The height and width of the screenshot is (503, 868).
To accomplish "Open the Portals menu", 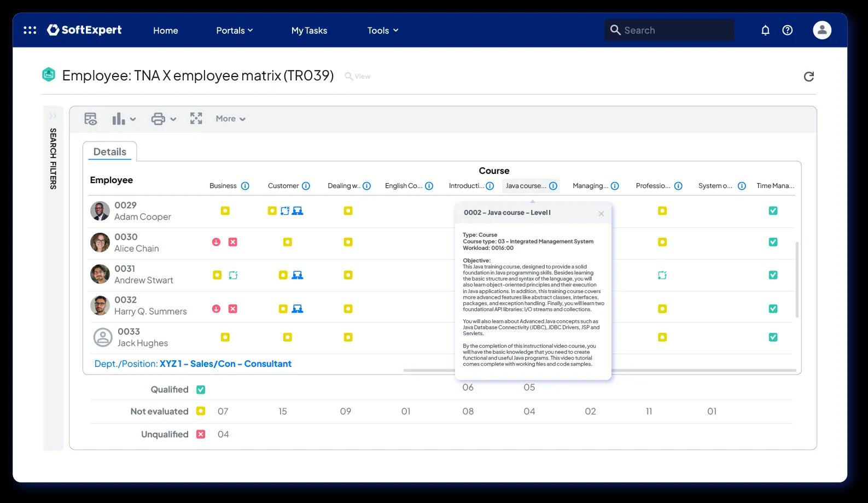I will pos(234,31).
